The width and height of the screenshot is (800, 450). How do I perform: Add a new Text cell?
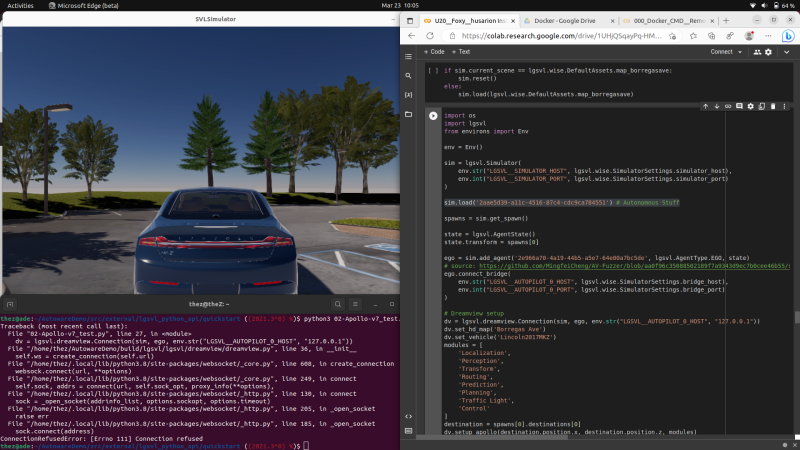[x=461, y=51]
